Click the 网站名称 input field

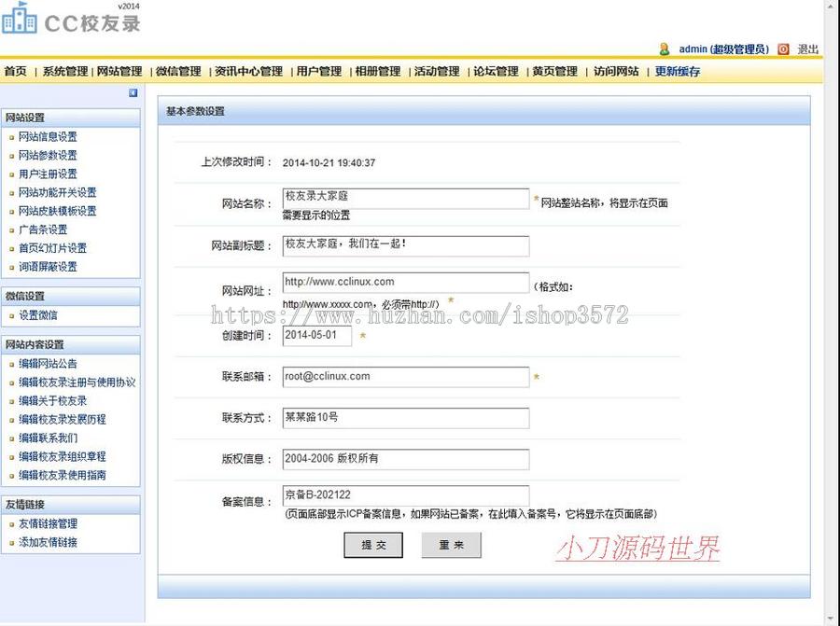(x=405, y=198)
